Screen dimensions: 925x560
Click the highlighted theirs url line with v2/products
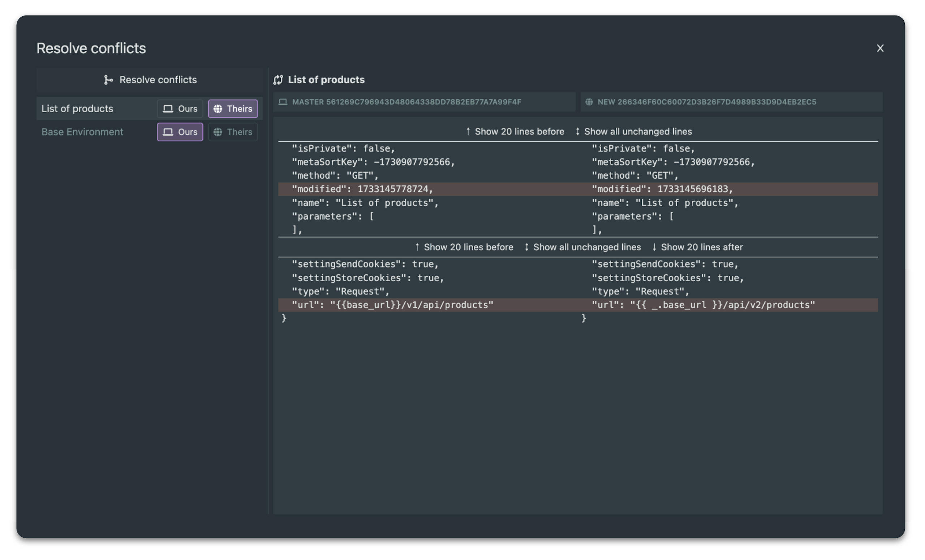(x=703, y=305)
